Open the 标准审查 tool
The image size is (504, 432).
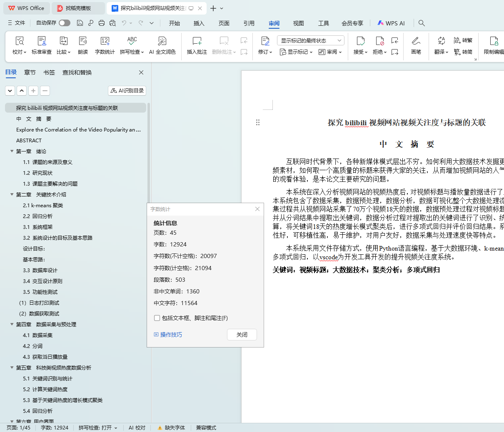[42, 41]
